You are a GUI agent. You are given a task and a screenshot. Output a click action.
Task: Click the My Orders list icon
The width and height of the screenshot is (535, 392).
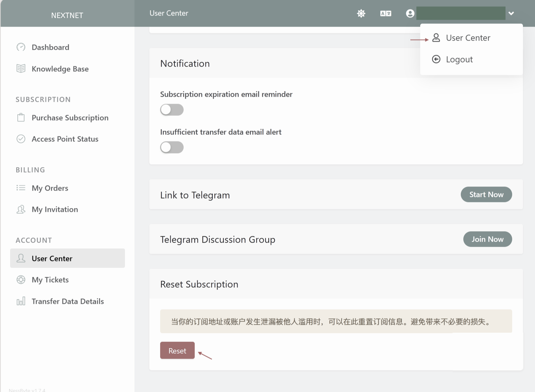21,188
